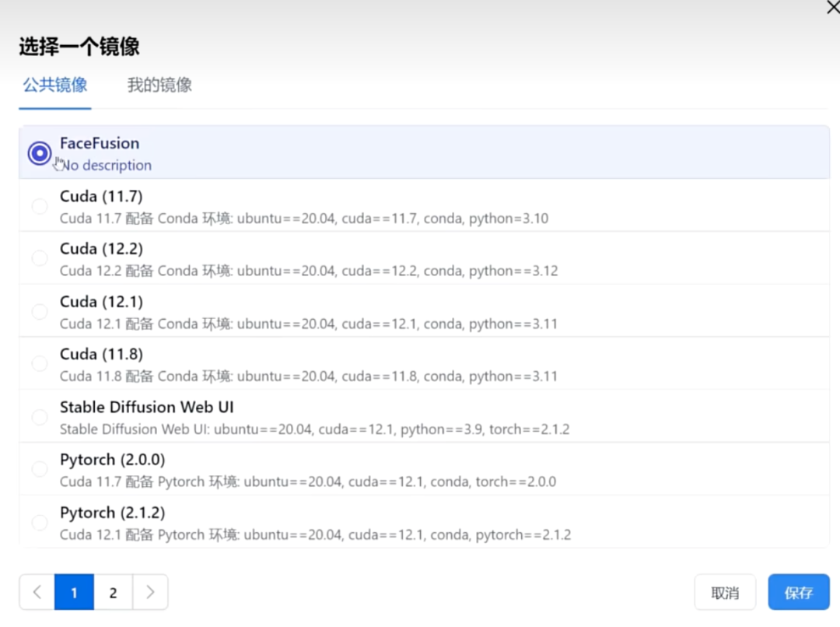The width and height of the screenshot is (840, 627).
Task: Select the Pytorch (2.1.2) radio button
Action: (x=40, y=522)
